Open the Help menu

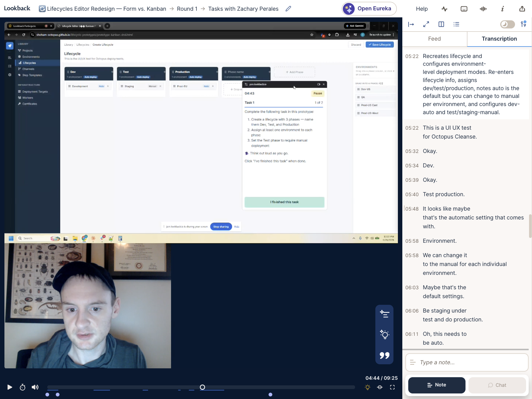422,9
